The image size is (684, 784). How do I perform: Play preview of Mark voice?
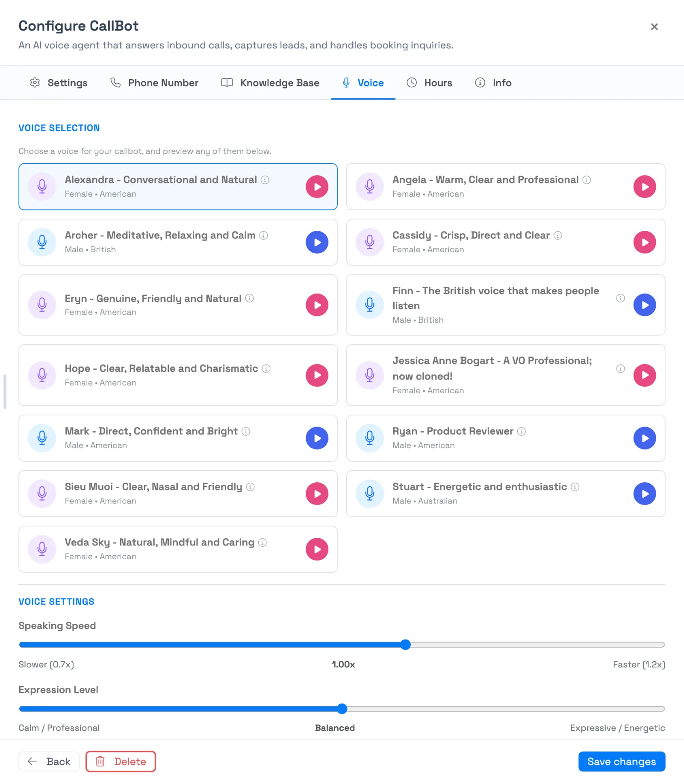(x=317, y=438)
